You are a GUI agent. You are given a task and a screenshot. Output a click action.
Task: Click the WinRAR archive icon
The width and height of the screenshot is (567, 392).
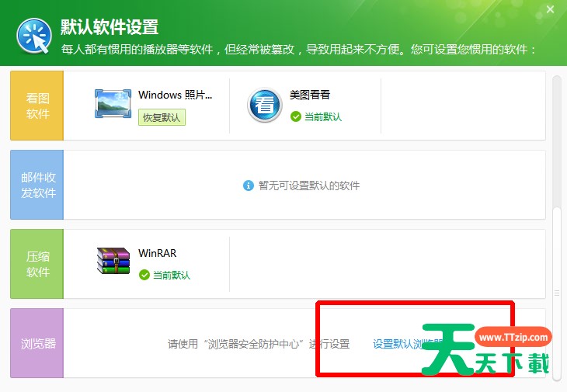coord(113,261)
